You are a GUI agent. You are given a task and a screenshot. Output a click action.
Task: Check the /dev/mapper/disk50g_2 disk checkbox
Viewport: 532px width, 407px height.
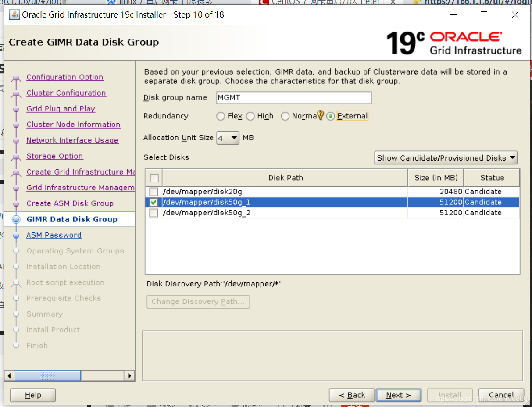(x=154, y=213)
